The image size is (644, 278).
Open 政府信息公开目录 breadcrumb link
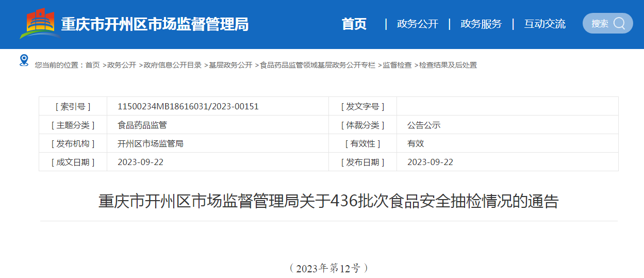[x=173, y=65]
